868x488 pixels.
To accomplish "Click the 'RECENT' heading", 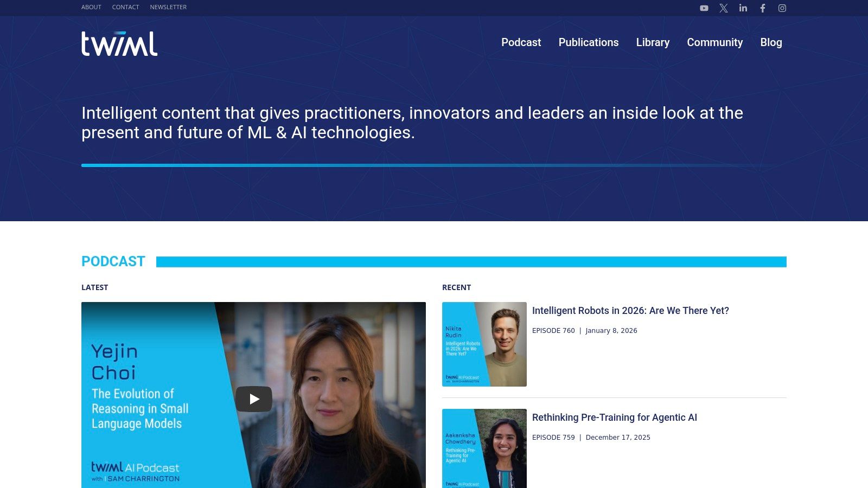I will pyautogui.click(x=457, y=287).
